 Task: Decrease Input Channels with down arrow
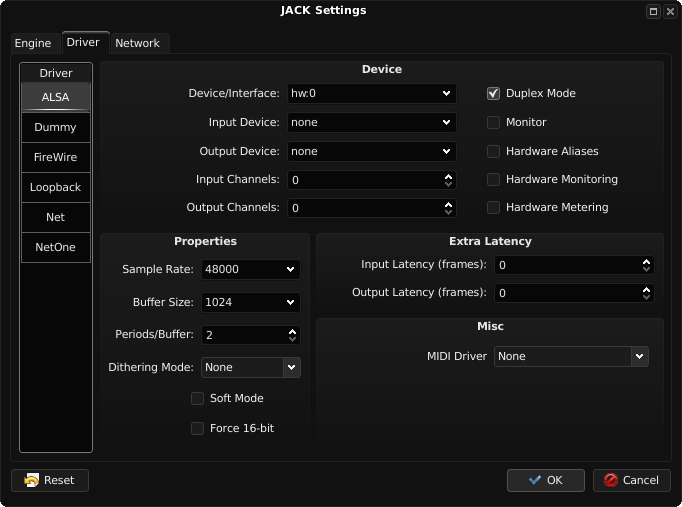click(x=448, y=184)
